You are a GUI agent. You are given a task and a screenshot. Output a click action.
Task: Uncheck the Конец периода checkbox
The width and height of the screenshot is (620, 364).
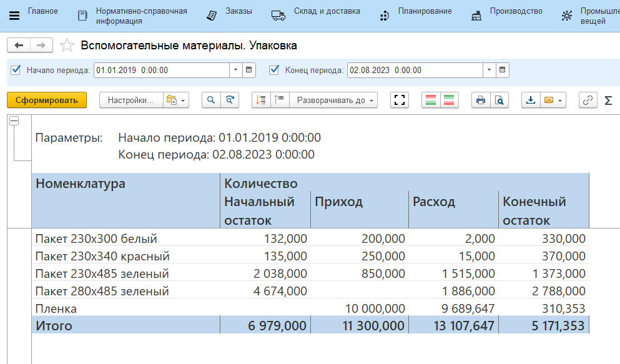tap(274, 70)
